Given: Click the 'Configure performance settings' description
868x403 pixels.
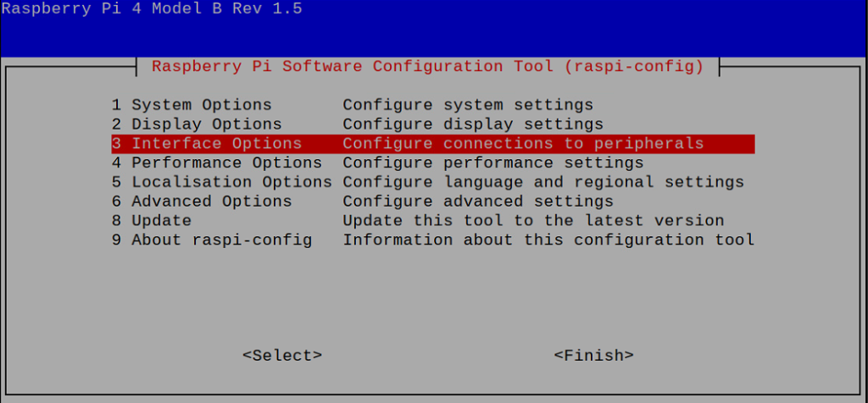Looking at the screenshot, I should (x=492, y=163).
